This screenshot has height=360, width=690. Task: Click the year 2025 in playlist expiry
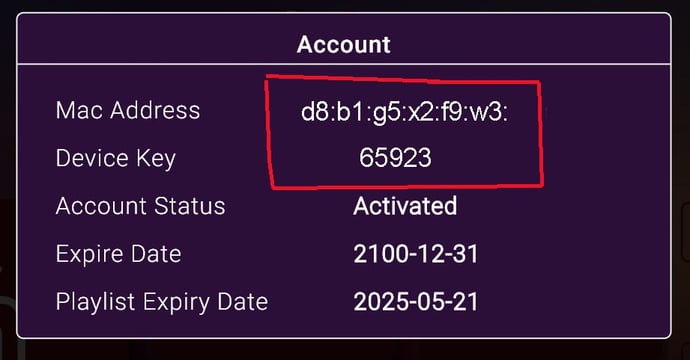pyautogui.click(x=381, y=302)
